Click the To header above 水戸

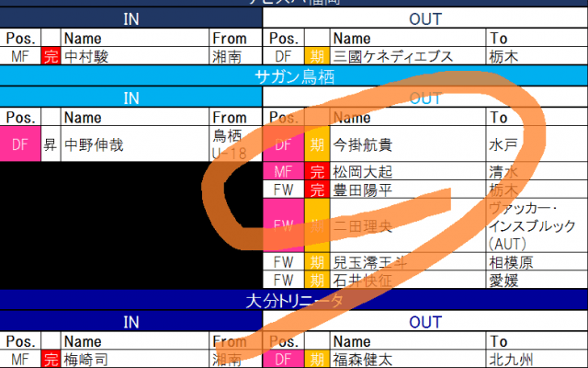tap(537, 117)
